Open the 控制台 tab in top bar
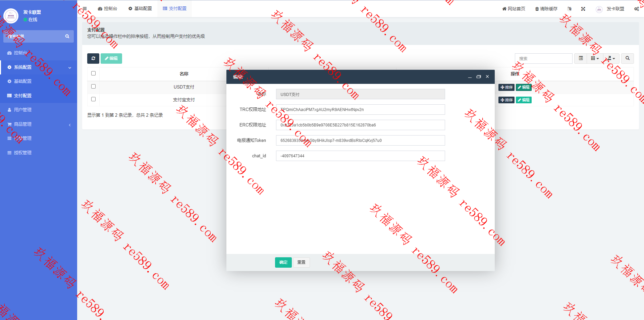The width and height of the screenshot is (644, 320). (x=107, y=9)
